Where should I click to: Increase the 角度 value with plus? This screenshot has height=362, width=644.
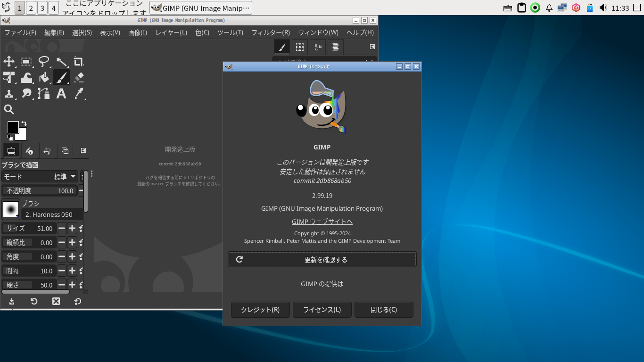(72, 257)
